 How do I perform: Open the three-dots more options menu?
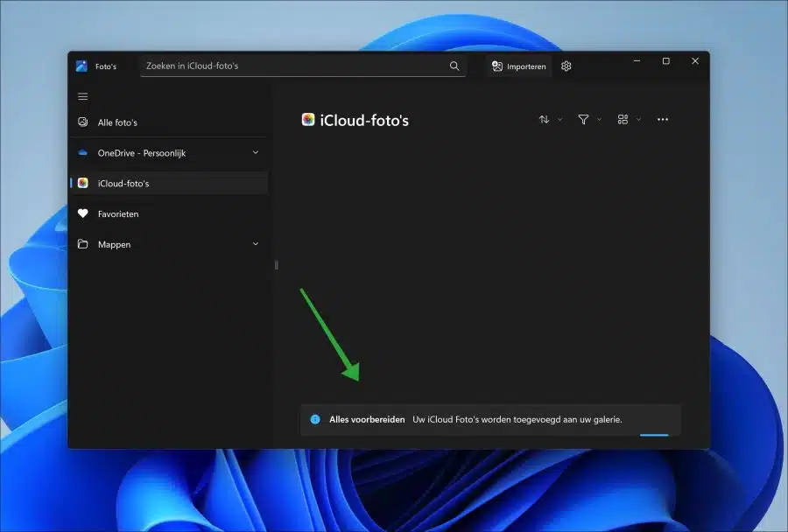pos(663,120)
